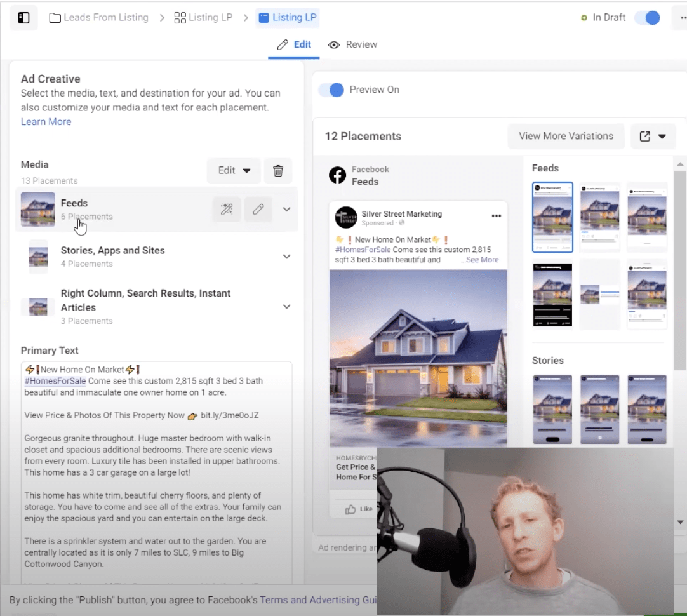Open the more options ellipsis menu
This screenshot has width=687, height=616.
pos(683,18)
